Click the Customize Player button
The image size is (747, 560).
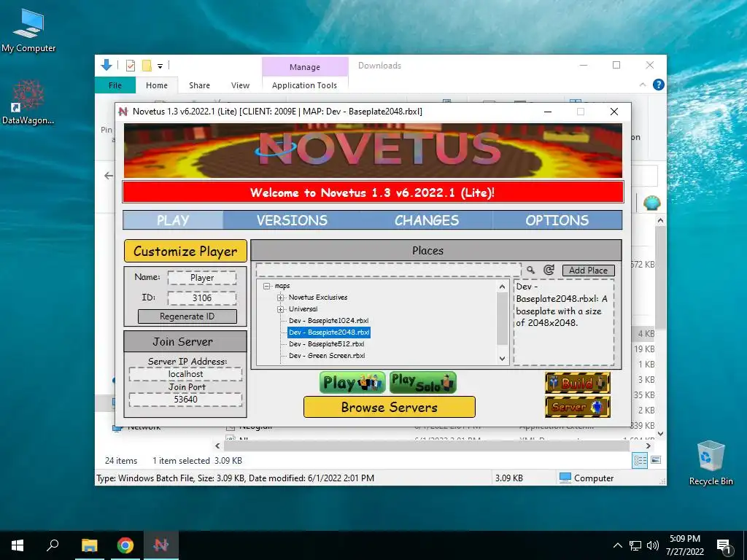click(185, 251)
